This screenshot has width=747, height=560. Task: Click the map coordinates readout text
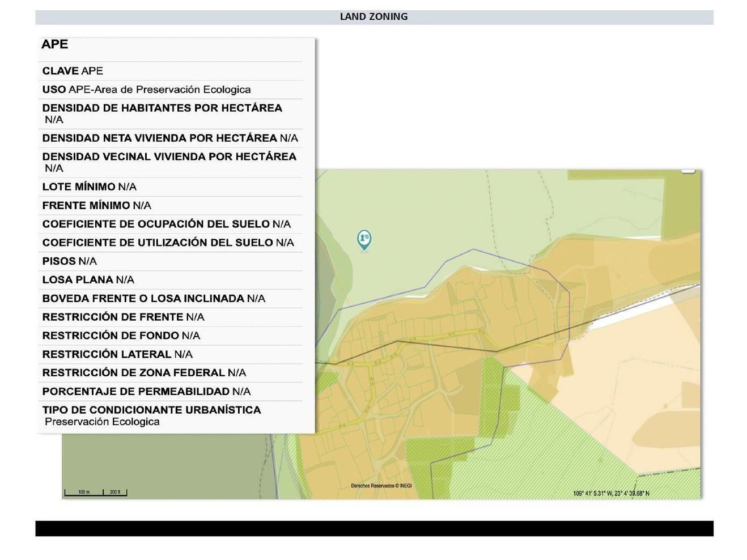[x=611, y=493]
